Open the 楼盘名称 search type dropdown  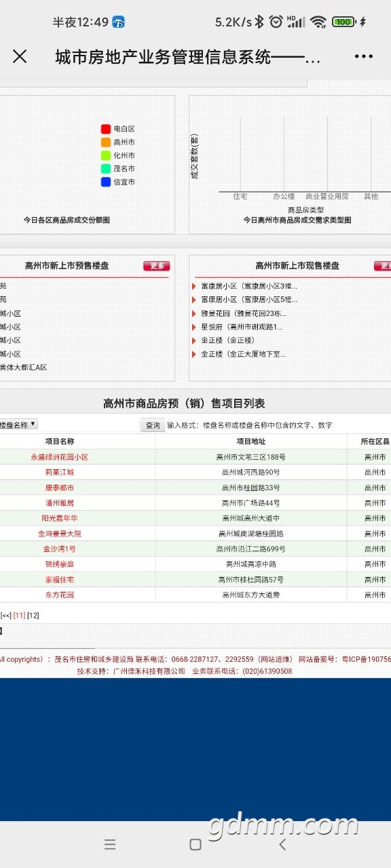[18, 425]
